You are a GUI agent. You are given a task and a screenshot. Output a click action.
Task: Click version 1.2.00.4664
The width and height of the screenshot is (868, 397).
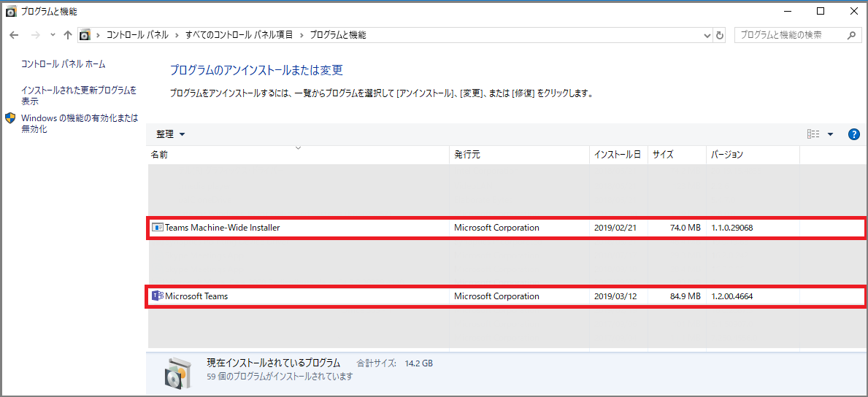[731, 296]
